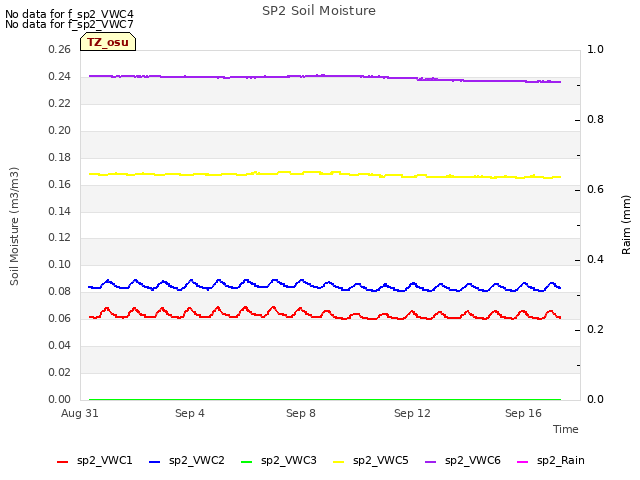Viewport: 640px width, 480px height.
Task: Click the red sp2_VWC1 legend color marker
Action: point(62,462)
